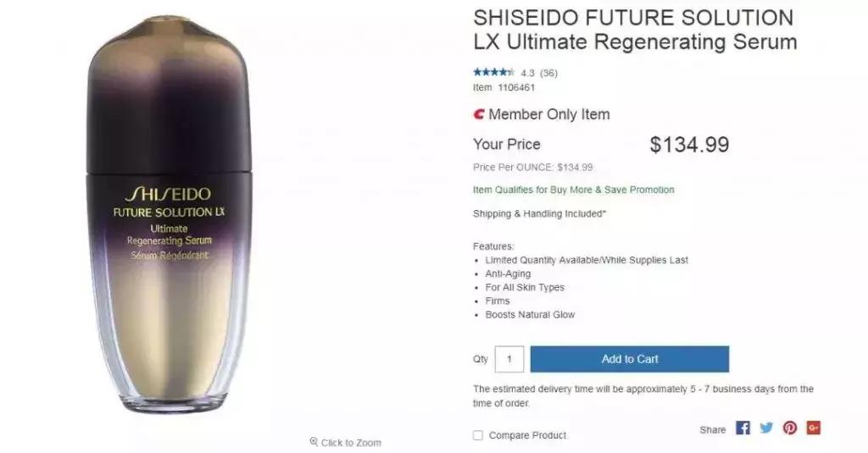
Task: Check the Compare Product checkbox
Action: [478, 435]
